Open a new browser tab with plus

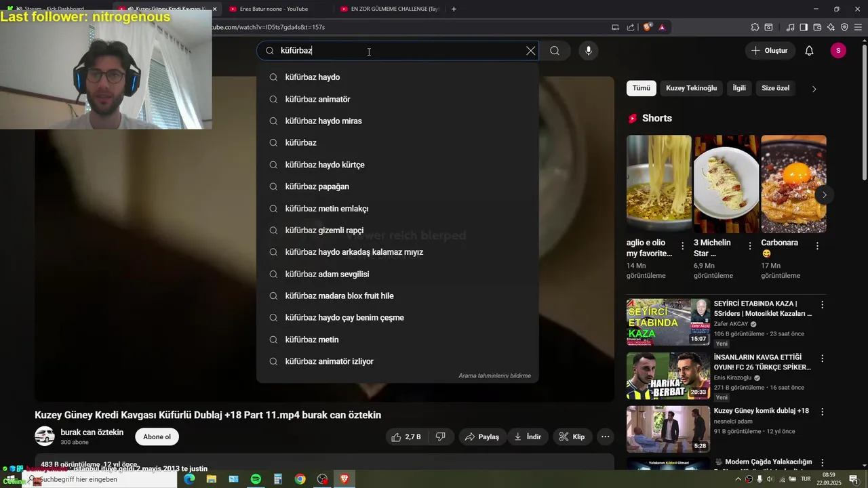(x=454, y=9)
